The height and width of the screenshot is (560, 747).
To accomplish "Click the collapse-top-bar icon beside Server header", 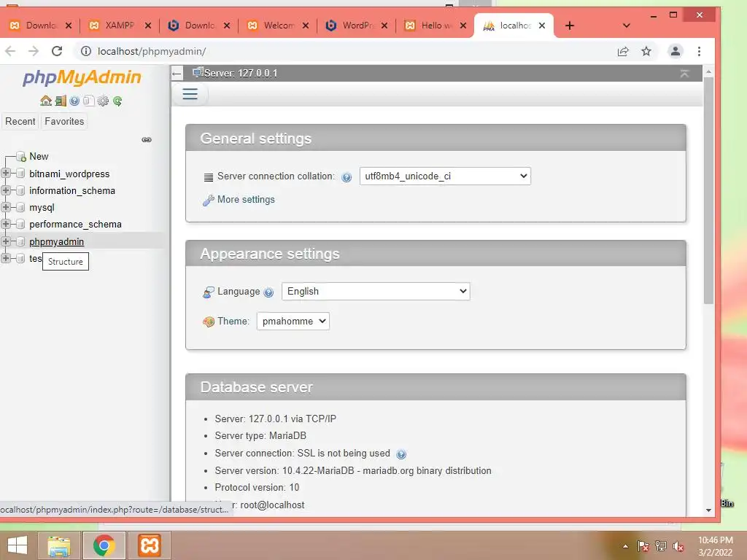I will [684, 74].
